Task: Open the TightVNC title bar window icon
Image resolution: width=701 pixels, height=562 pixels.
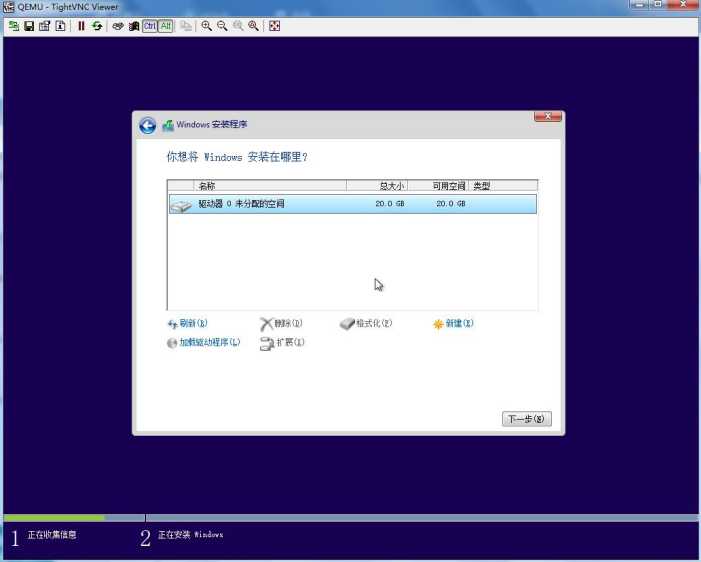Action: click(8, 7)
